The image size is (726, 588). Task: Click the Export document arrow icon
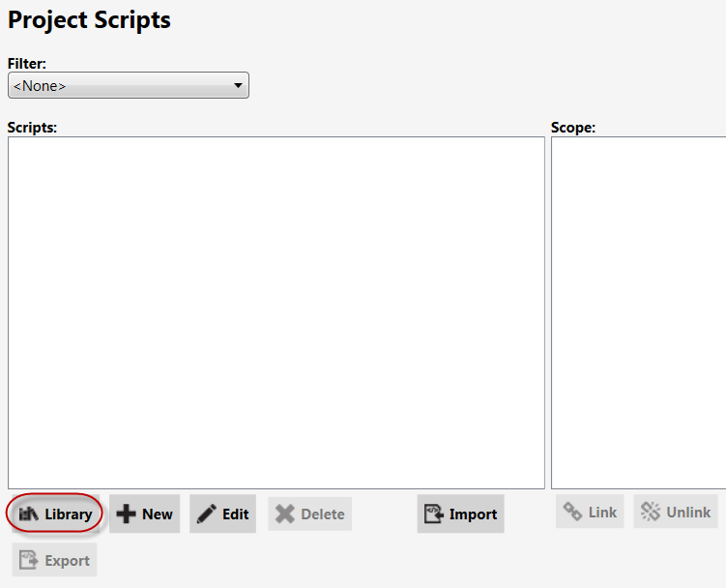pos(29,560)
